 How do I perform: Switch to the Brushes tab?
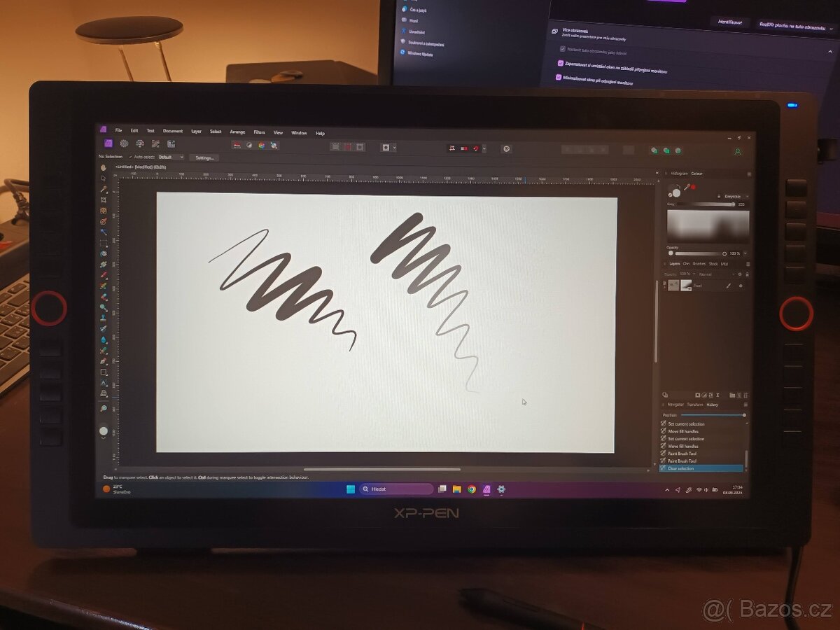[699, 264]
